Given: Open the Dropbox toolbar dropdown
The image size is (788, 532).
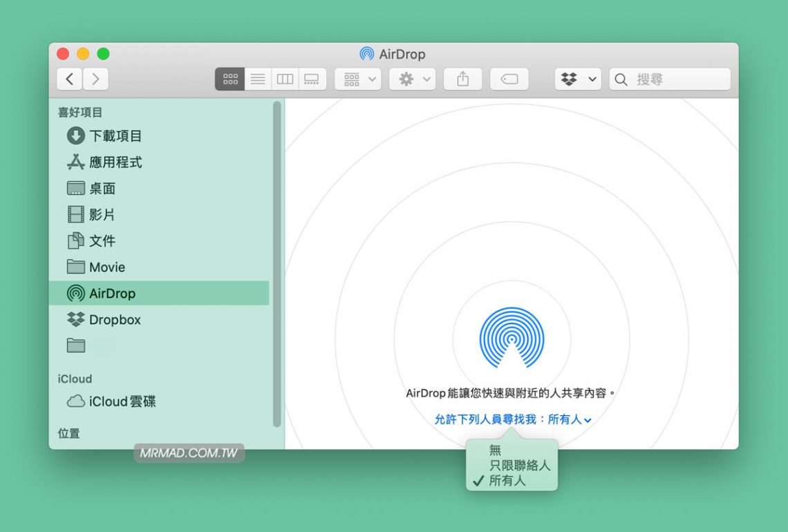Looking at the screenshot, I should point(578,79).
